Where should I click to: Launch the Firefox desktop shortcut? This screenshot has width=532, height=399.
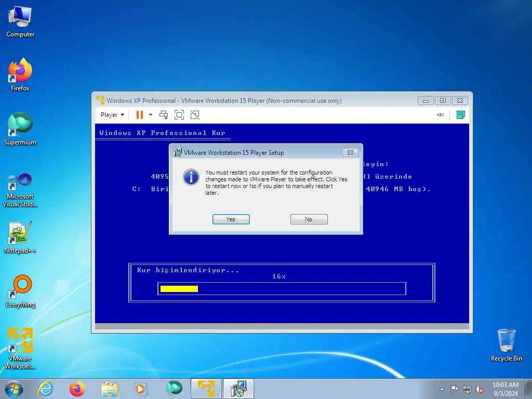(20, 75)
